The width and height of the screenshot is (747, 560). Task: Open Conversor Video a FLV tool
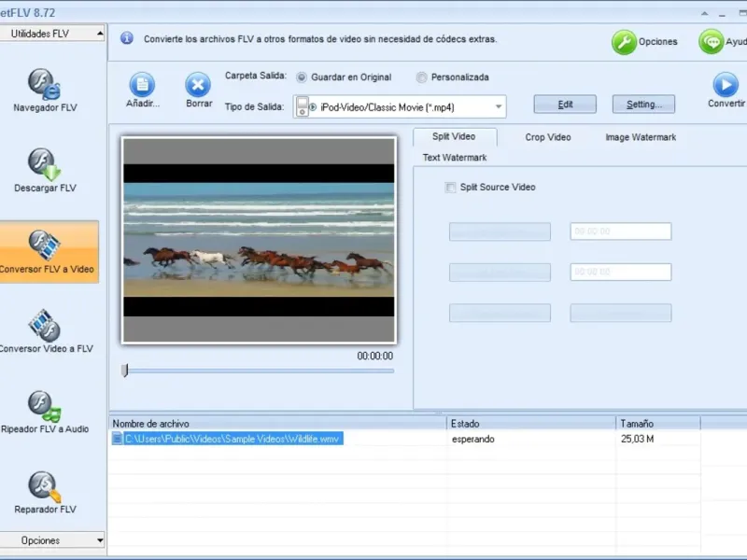(x=45, y=331)
